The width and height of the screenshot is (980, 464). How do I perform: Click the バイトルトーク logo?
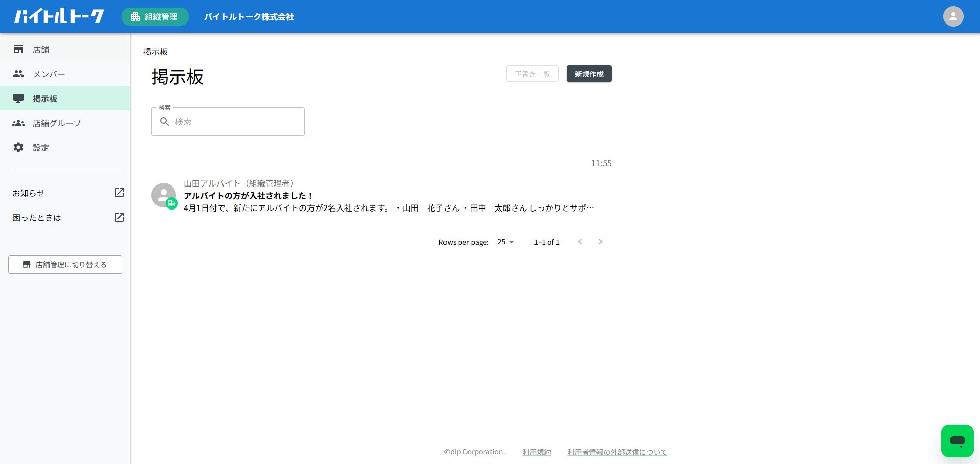pyautogui.click(x=59, y=16)
